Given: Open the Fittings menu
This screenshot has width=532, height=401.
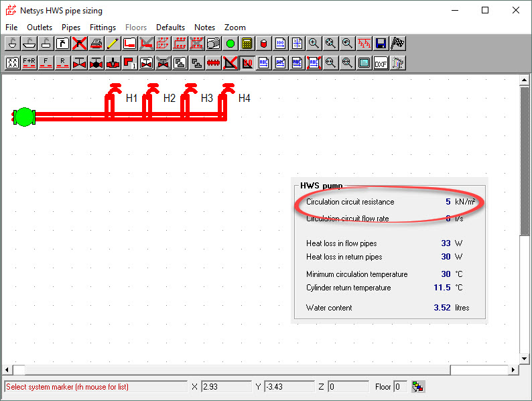Looking at the screenshot, I should 103,27.
